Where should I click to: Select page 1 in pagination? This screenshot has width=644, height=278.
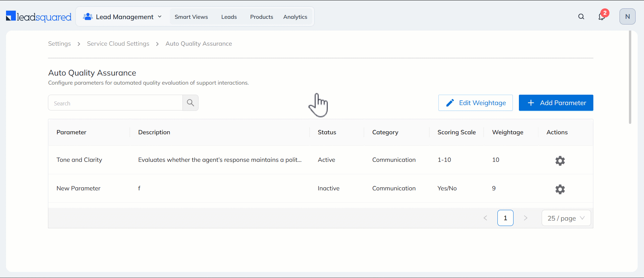point(505,218)
